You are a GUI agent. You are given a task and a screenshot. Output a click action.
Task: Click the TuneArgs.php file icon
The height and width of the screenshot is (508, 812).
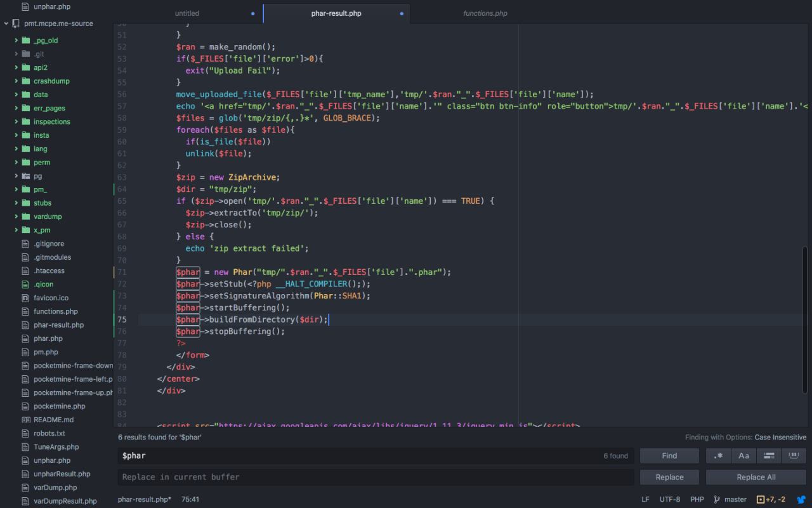click(26, 447)
